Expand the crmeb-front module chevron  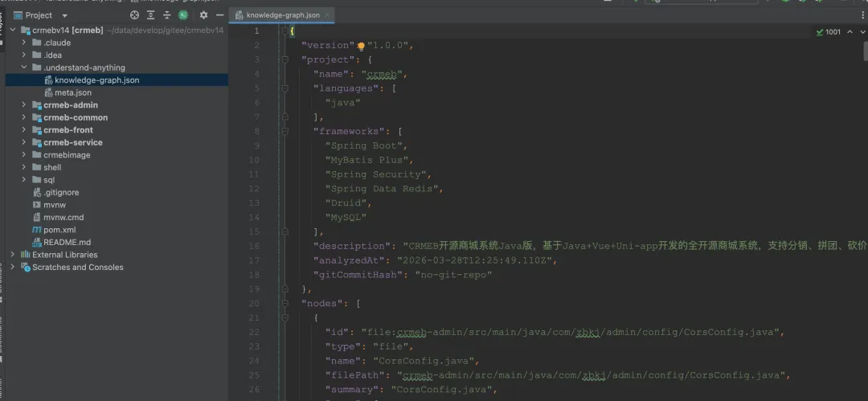point(24,129)
